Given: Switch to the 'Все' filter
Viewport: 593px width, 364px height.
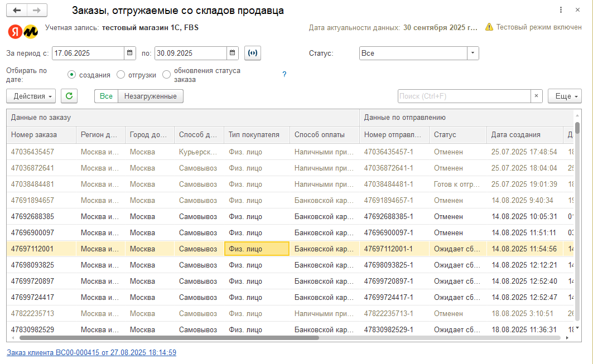Looking at the screenshot, I should click(106, 96).
